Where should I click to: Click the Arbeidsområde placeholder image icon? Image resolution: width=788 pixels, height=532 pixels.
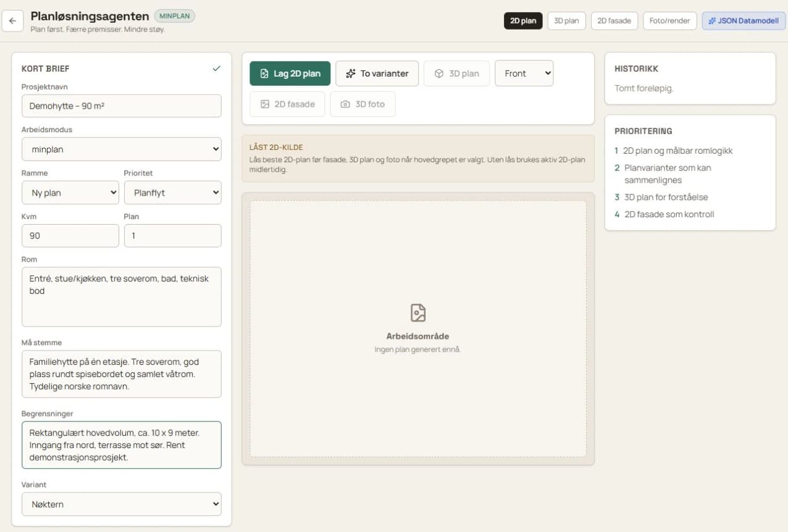click(418, 313)
